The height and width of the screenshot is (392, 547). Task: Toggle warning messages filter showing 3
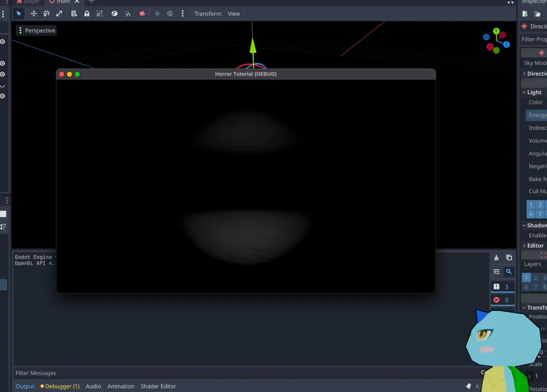(x=502, y=286)
